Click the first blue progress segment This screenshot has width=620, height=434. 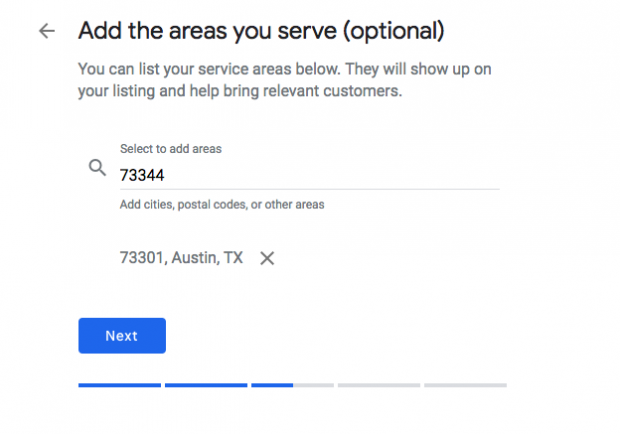[x=120, y=384]
